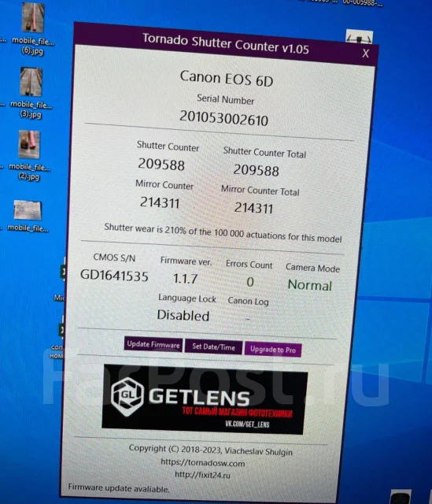Click the Canon Log label
Viewport: 432px width, 504px height.
[x=248, y=301]
